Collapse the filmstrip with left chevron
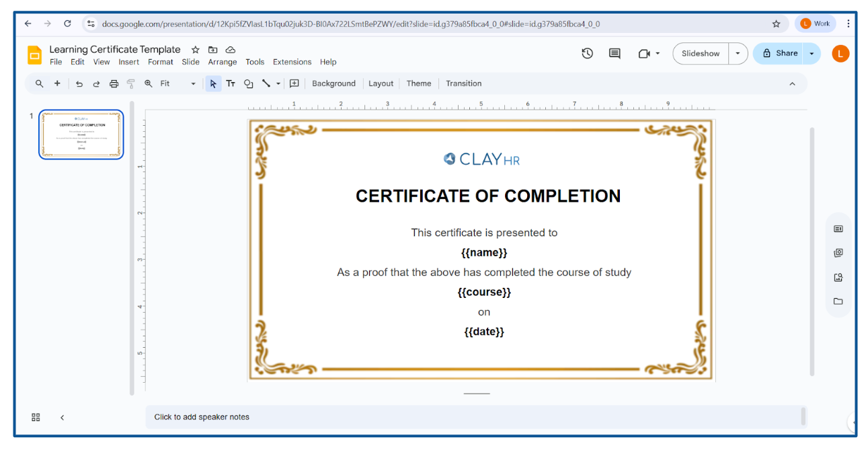 pyautogui.click(x=62, y=417)
